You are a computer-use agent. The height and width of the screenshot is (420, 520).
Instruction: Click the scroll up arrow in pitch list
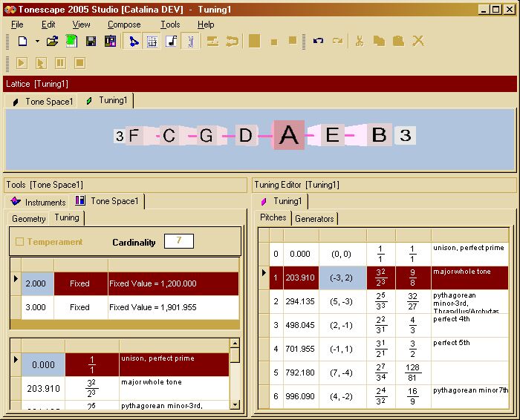click(235, 343)
